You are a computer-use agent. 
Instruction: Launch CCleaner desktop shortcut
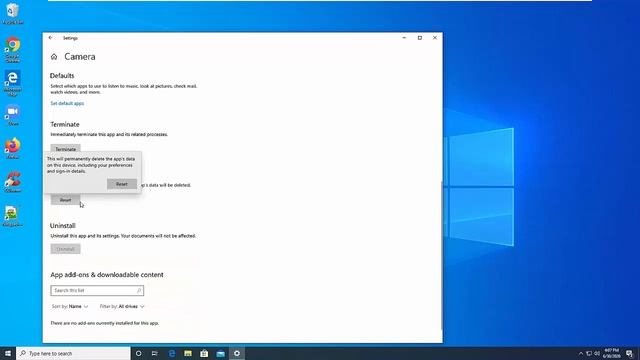[x=13, y=182]
